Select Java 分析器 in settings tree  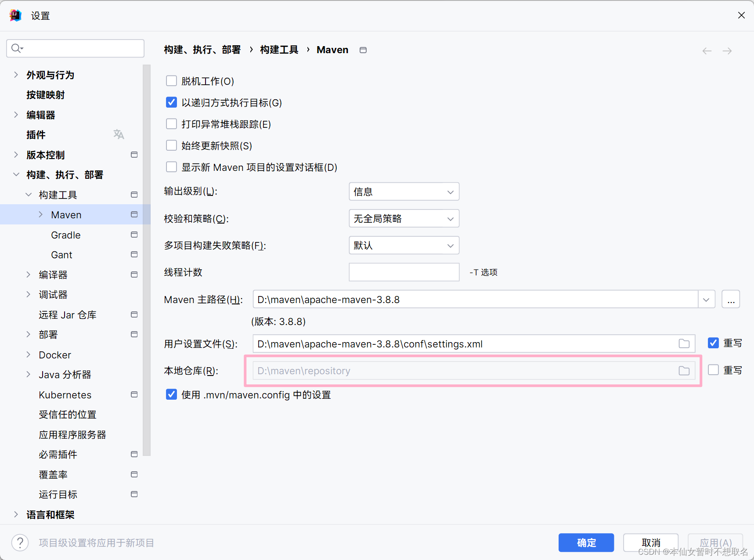click(65, 375)
